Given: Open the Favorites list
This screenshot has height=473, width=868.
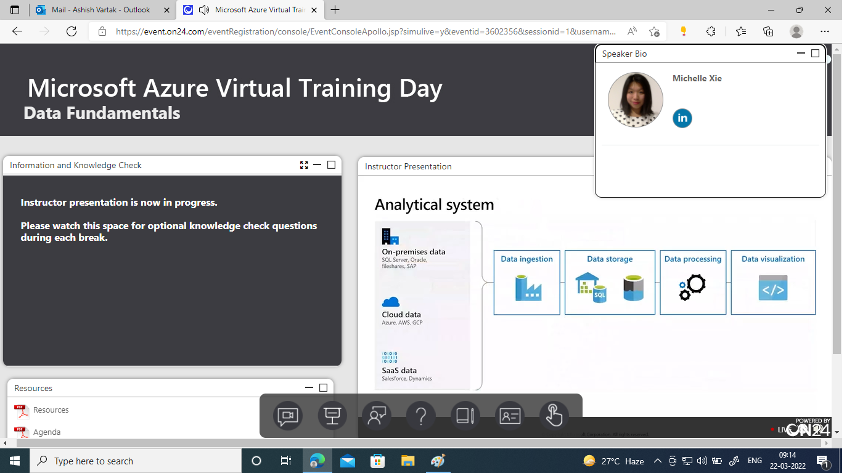Looking at the screenshot, I should click(740, 31).
